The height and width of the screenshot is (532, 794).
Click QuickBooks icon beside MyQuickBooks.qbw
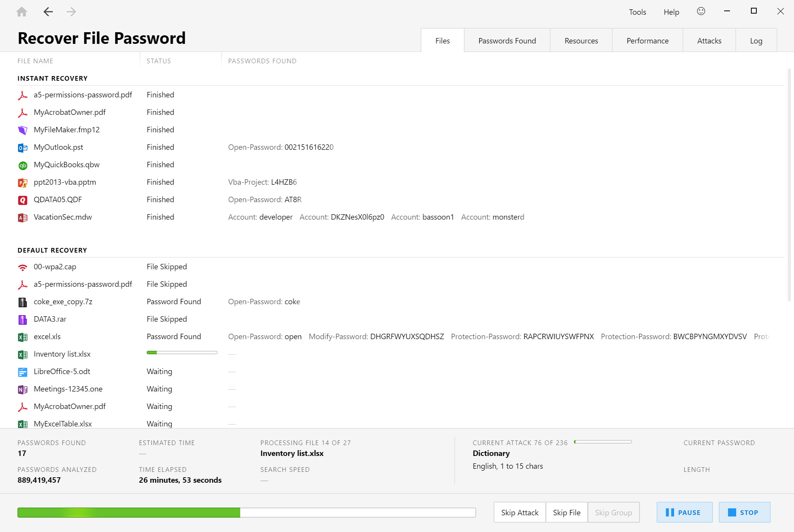click(x=23, y=165)
